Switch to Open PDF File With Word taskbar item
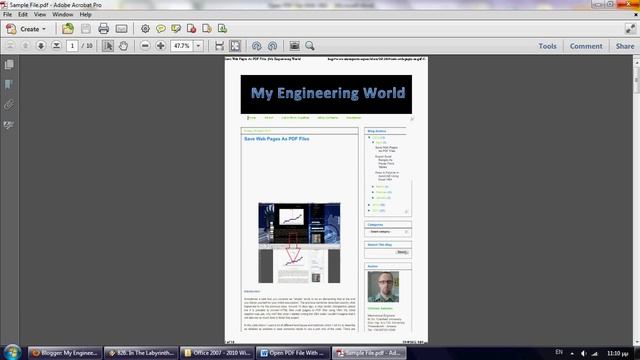Screen dimensions: 640x360 [293, 353]
